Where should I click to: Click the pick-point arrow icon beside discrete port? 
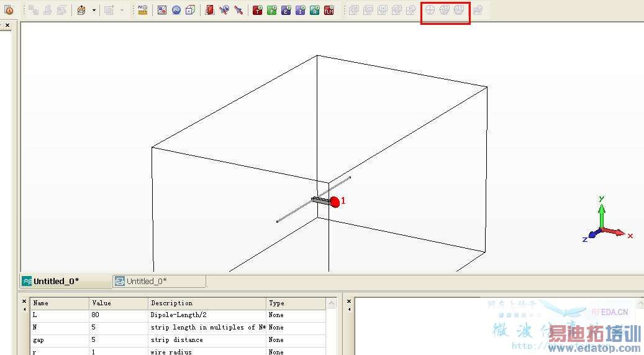coord(238,10)
